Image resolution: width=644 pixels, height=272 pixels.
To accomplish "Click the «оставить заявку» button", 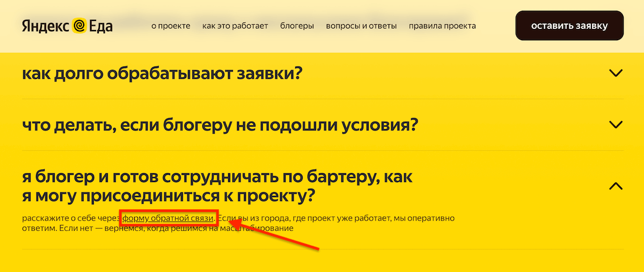I will (x=569, y=26).
